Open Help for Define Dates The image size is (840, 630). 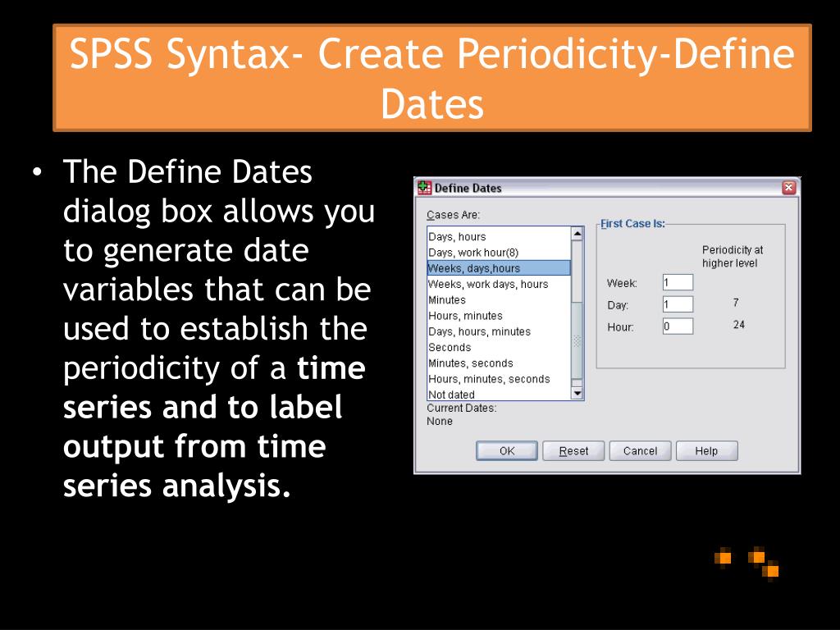tap(706, 451)
